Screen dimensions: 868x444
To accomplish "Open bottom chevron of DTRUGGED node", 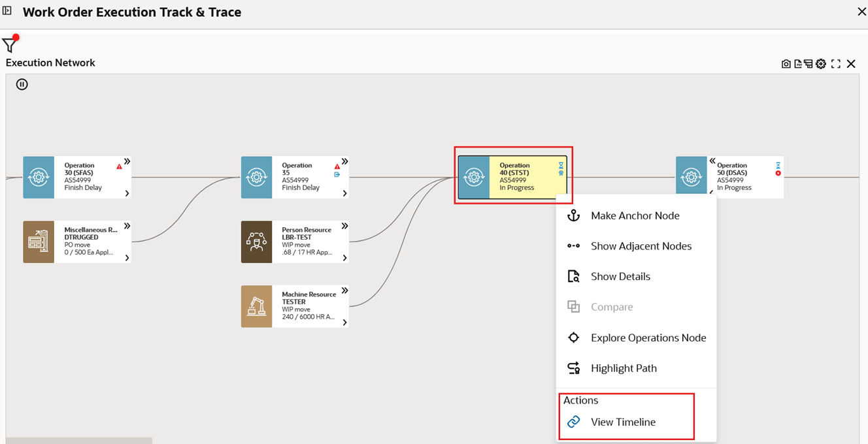I will pyautogui.click(x=127, y=258).
